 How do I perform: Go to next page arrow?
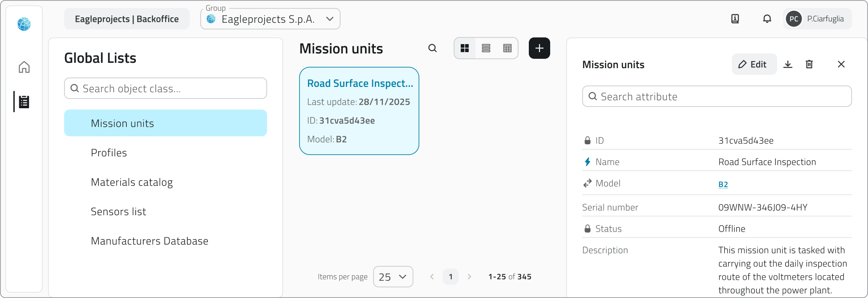(469, 277)
